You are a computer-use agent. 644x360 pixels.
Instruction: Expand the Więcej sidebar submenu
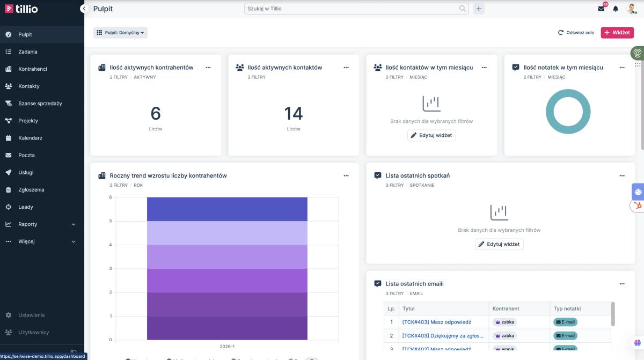(42, 241)
